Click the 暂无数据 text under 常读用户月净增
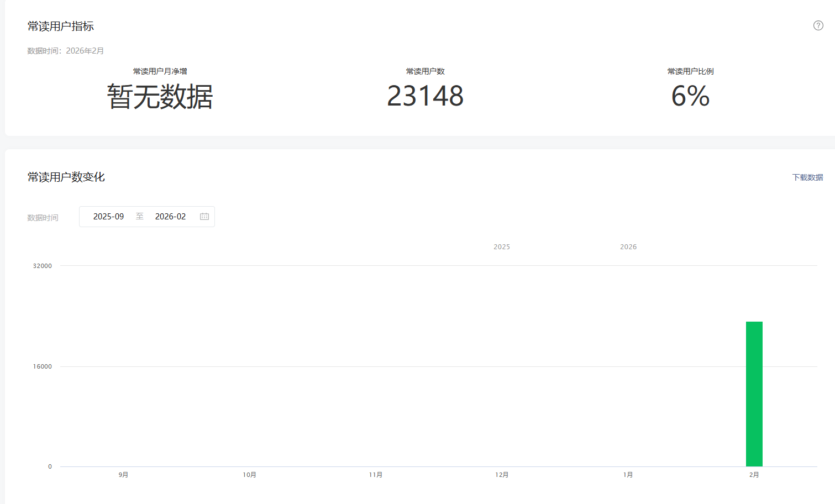Screen dimensions: 835x504 tap(160, 97)
